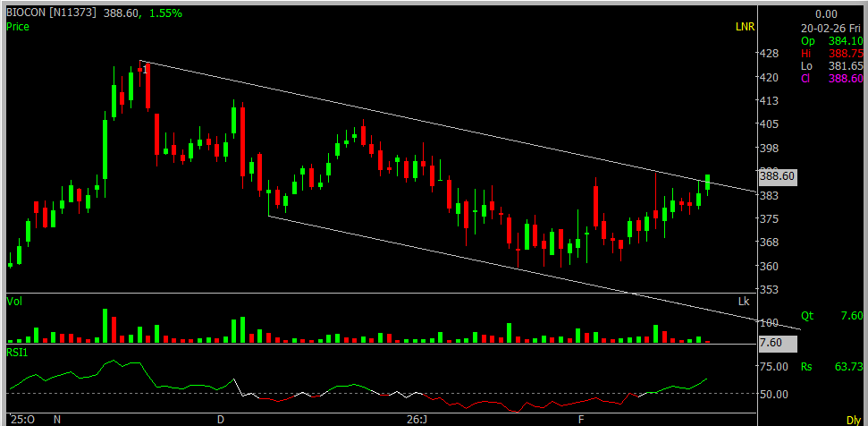Click the 7.60 volume value tag
The image size is (868, 426).
coord(777,344)
